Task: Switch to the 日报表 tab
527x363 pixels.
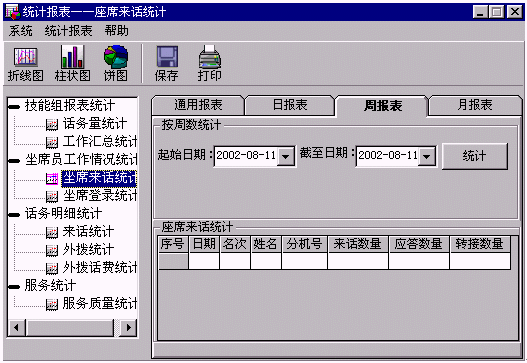Action: (x=290, y=105)
